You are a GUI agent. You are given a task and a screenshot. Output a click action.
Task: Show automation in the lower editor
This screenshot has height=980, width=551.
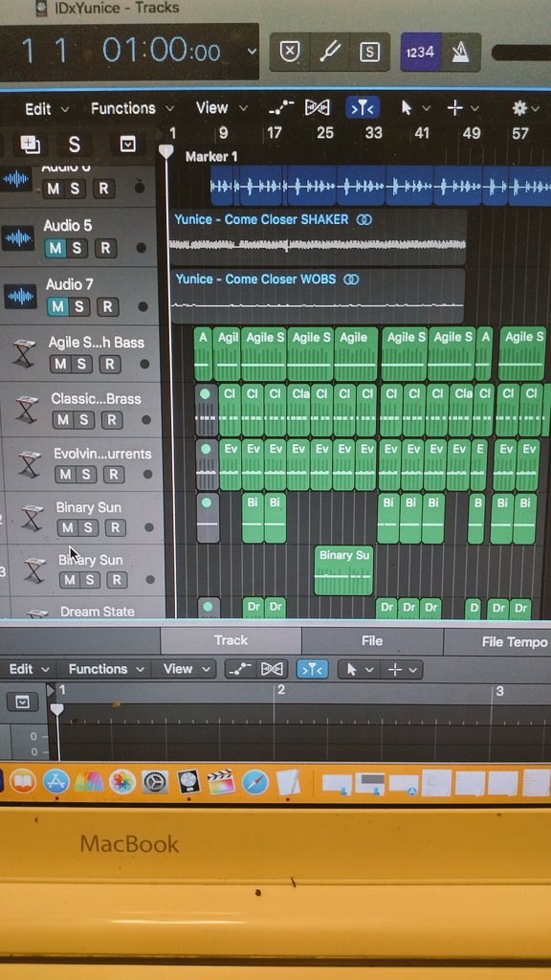tap(240, 669)
